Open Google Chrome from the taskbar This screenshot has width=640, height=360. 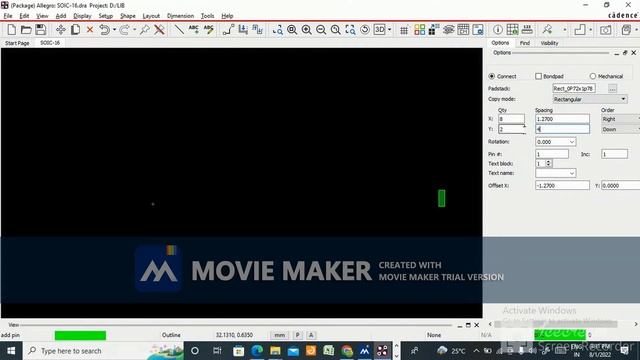(x=347, y=351)
